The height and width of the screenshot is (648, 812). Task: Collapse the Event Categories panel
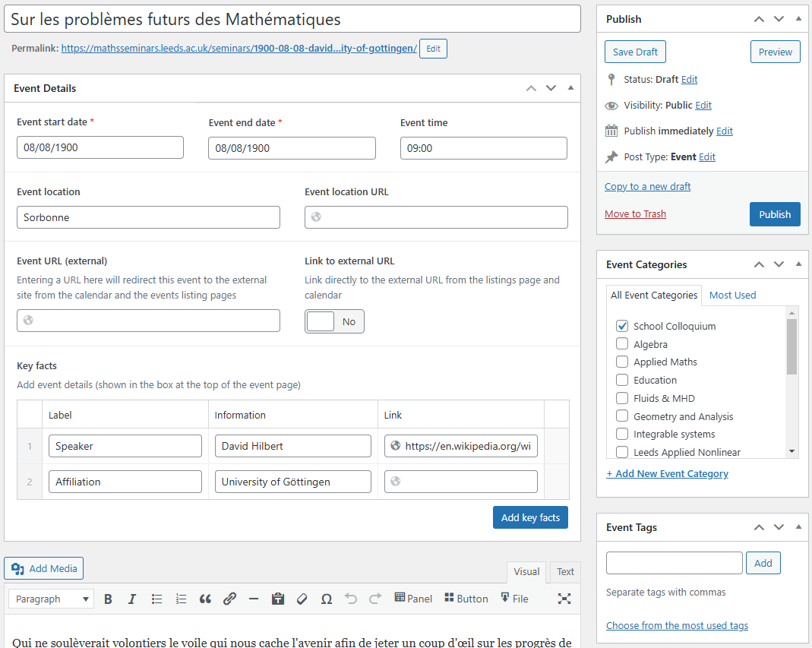pos(798,264)
